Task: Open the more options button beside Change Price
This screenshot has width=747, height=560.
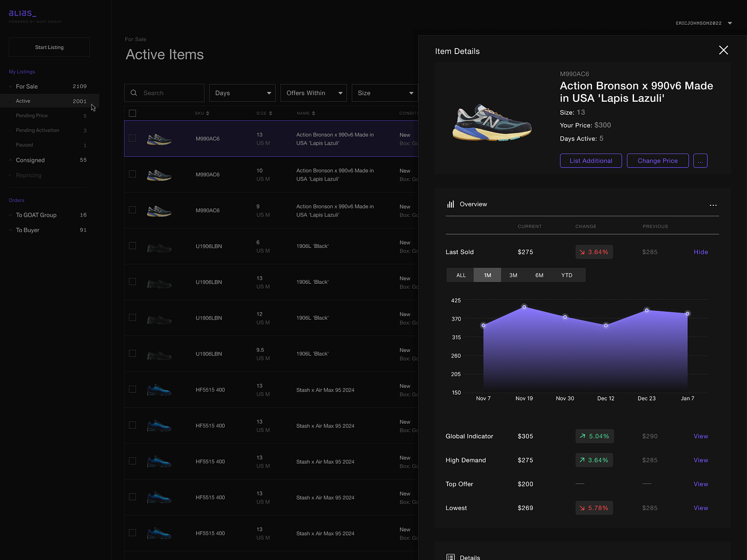Action: 700,161
